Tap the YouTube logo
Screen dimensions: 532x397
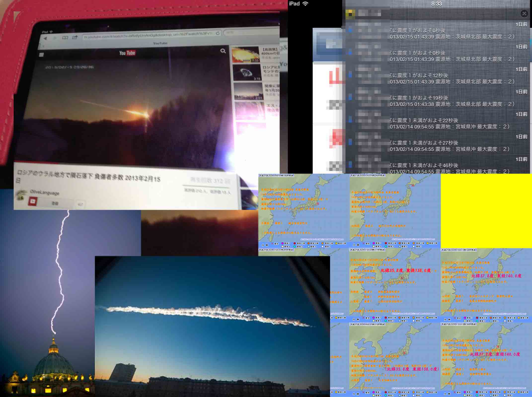pyautogui.click(x=127, y=53)
